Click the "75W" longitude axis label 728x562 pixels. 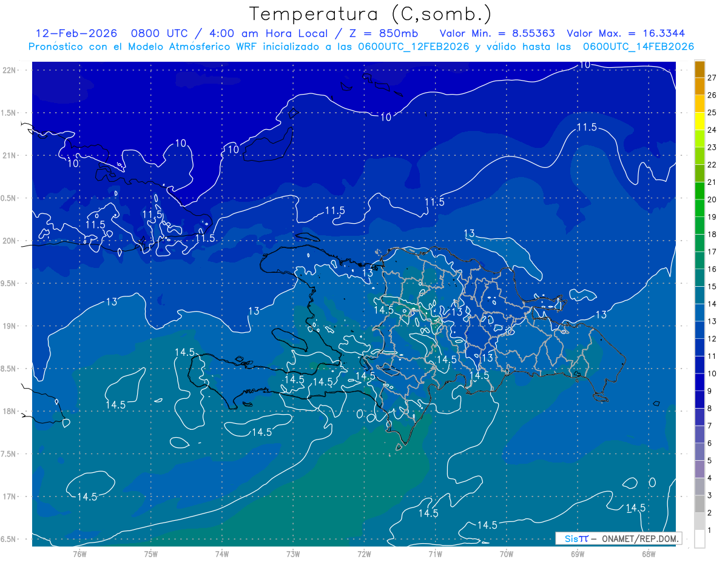coord(150,554)
